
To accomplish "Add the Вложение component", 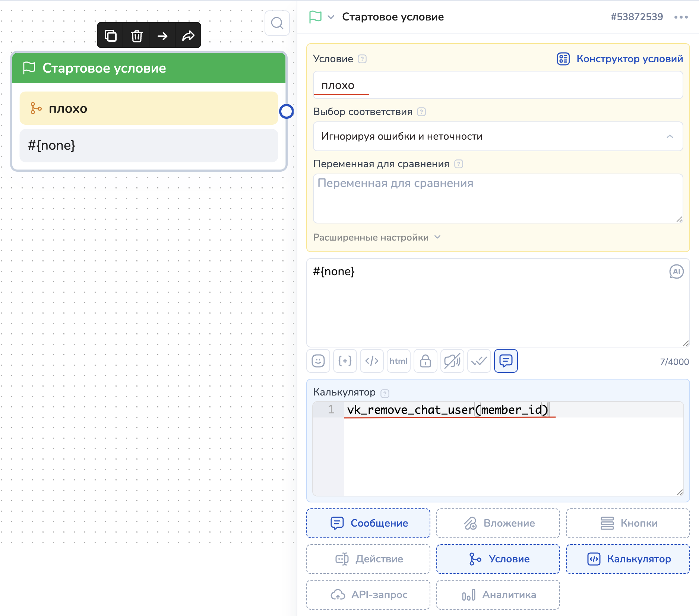I will [498, 523].
